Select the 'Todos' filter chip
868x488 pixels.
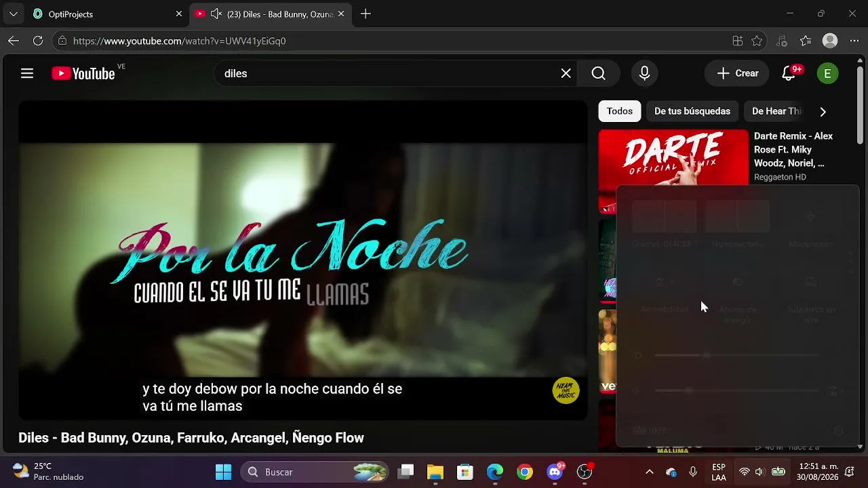(620, 111)
